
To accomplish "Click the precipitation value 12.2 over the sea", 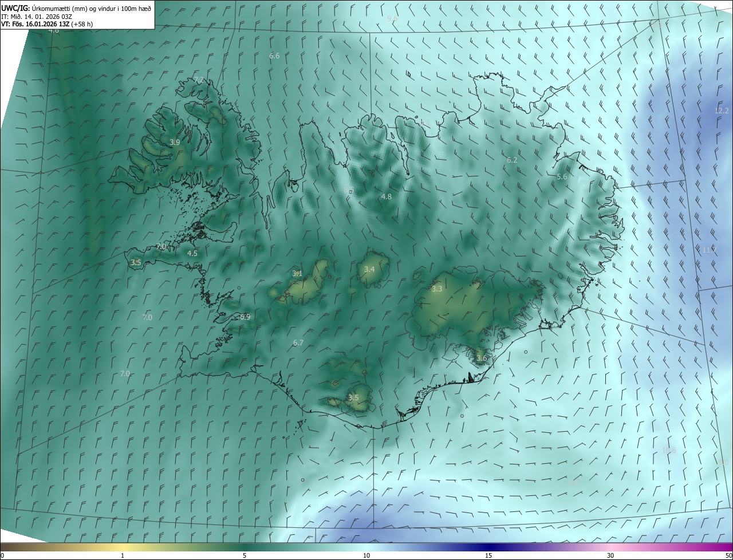I will tap(722, 111).
